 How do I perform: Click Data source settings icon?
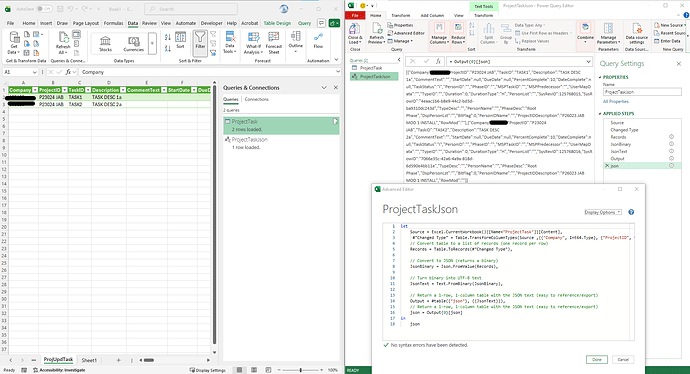[637, 33]
